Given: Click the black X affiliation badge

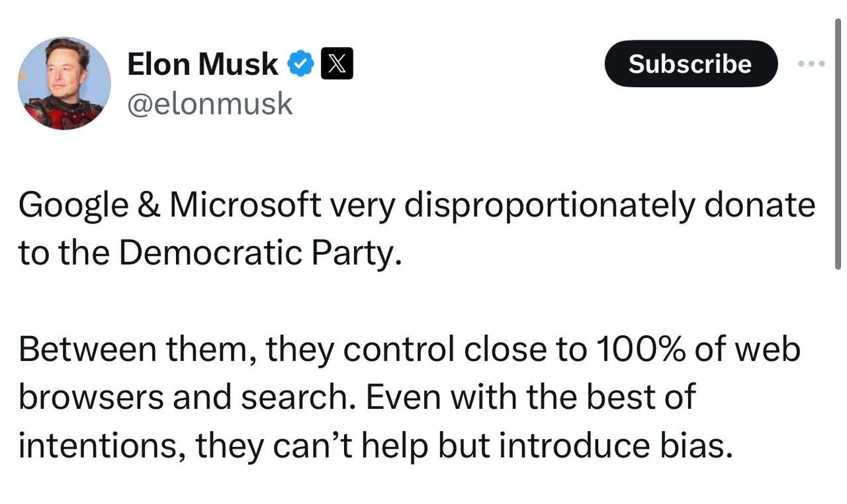Looking at the screenshot, I should 337,64.
